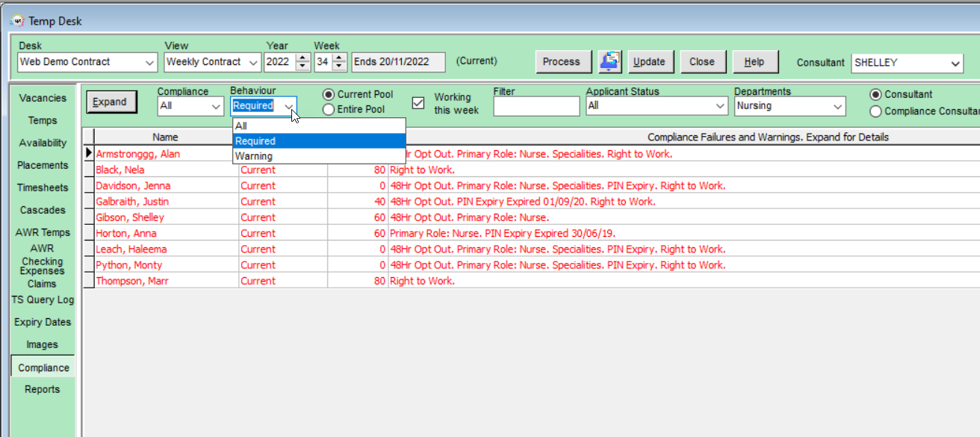Click the Compliance Failures and Warnings column header
The width and height of the screenshot is (980, 437).
tap(768, 137)
